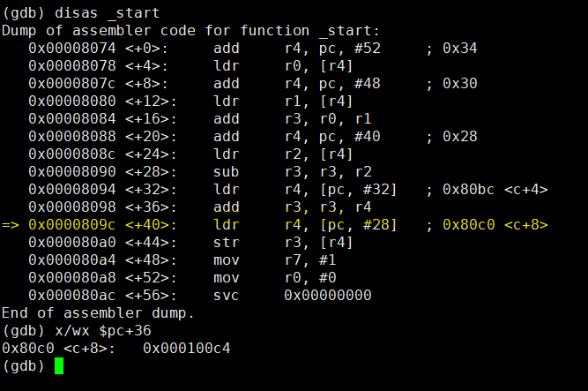588x391 pixels.
Task: Click operands 'r4, [pc, #32]'
Action: pos(341,190)
